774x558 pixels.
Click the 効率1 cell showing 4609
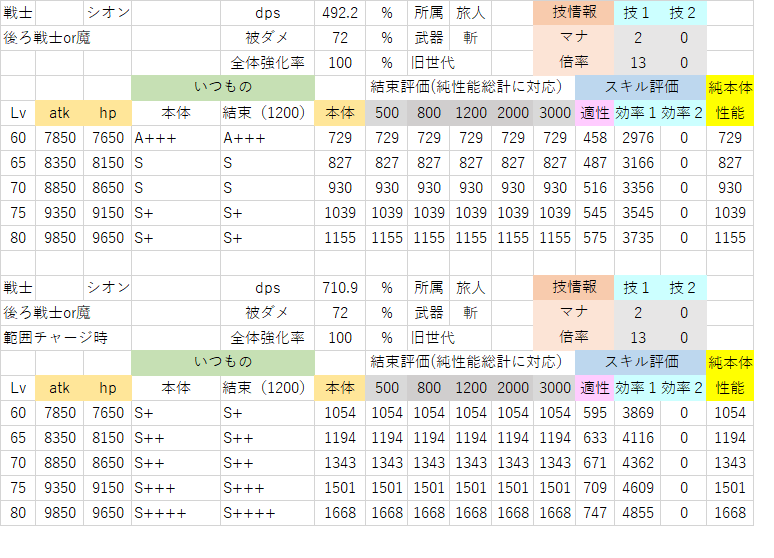638,488
